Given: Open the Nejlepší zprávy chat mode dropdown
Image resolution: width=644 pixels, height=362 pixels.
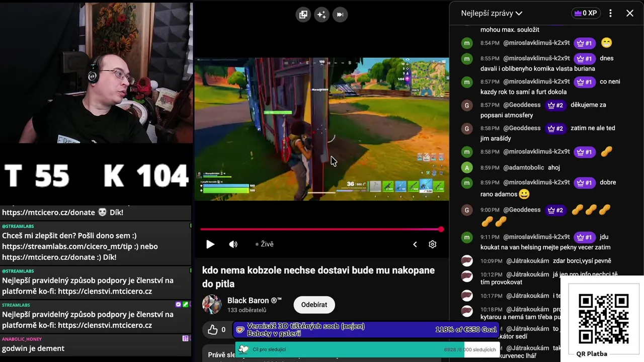Looking at the screenshot, I should [492, 14].
